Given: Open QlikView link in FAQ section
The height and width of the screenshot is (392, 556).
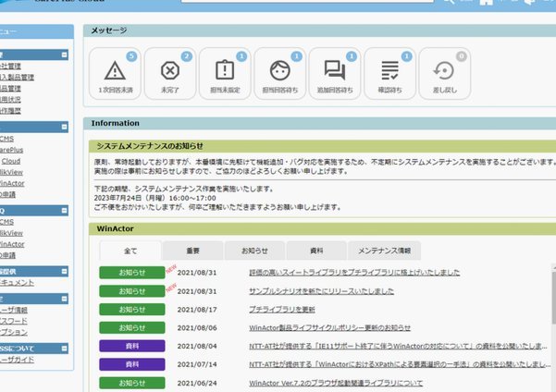Looking at the screenshot, I should pos(11,233).
